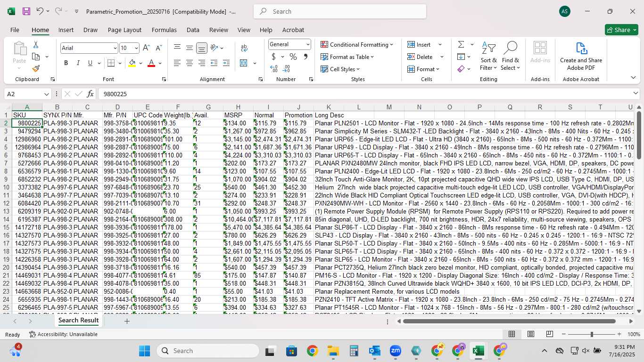
Task: Open the File menu
Action: 15,30
